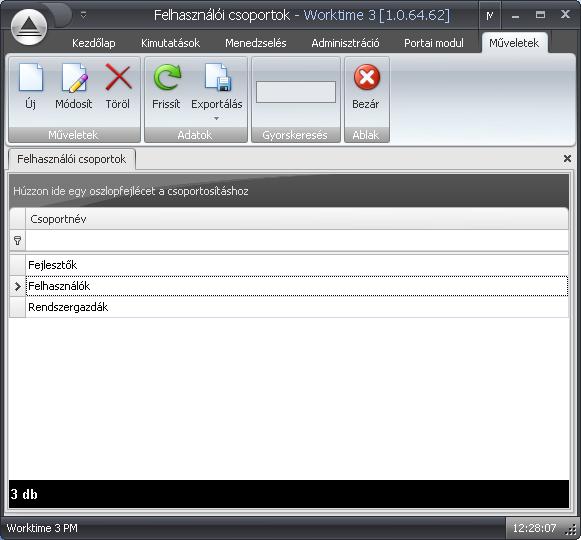
Task: Open the Portai modul tab
Action: tap(434, 43)
